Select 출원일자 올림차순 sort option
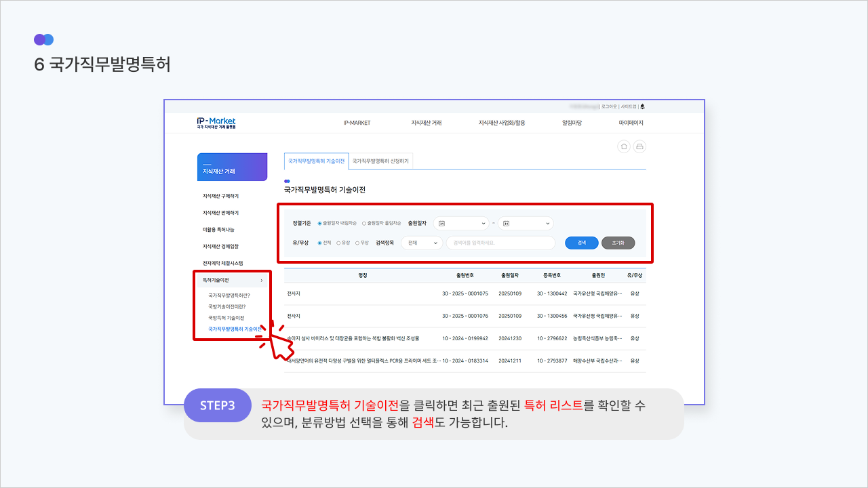Viewport: 868px width, 488px height. tap(364, 223)
